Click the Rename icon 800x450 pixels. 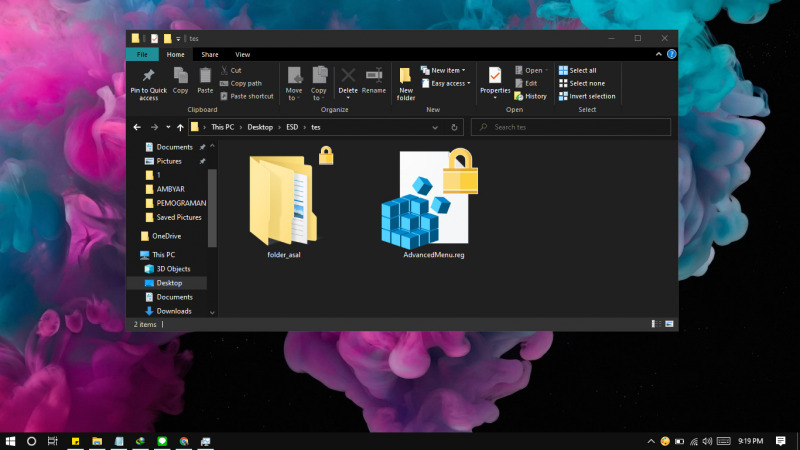pos(374,76)
